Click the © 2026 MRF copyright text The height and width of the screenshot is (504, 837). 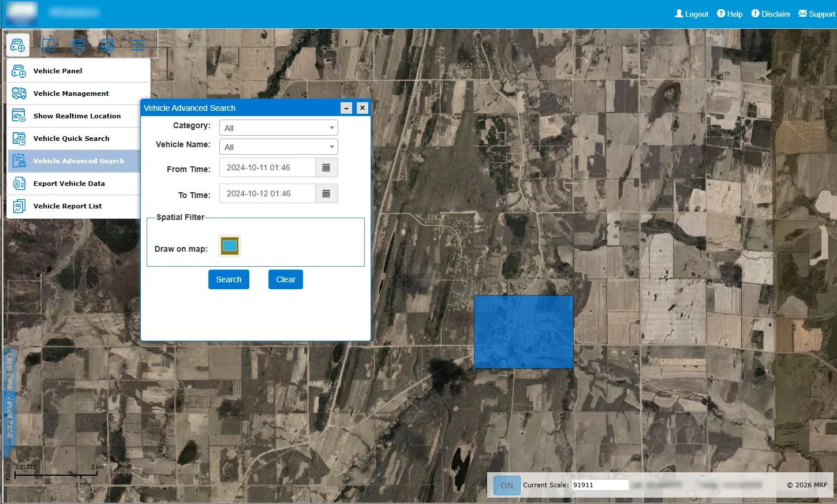(807, 485)
